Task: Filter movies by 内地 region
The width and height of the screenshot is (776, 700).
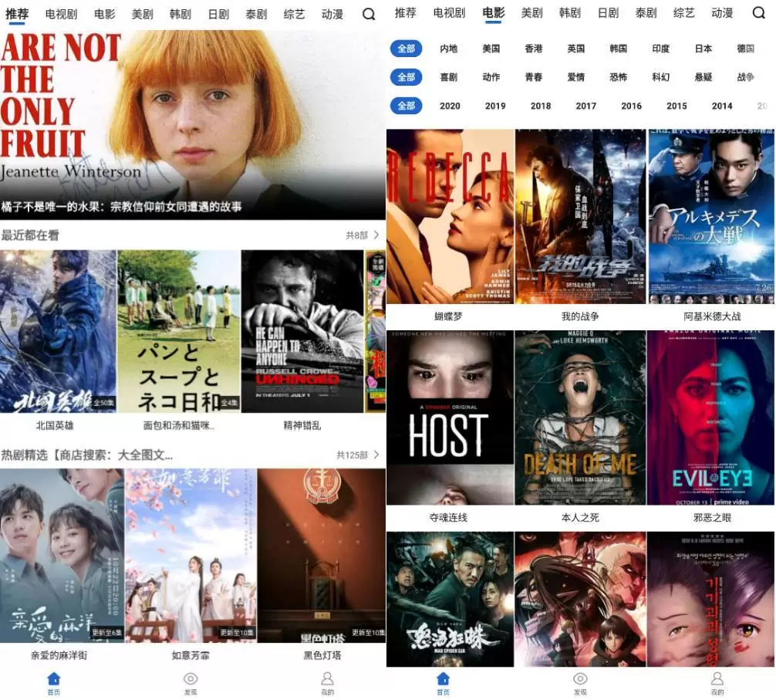Action: click(x=448, y=49)
